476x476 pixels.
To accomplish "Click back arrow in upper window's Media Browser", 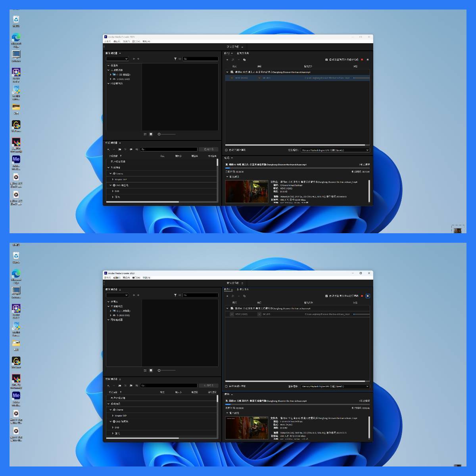I will (x=134, y=59).
